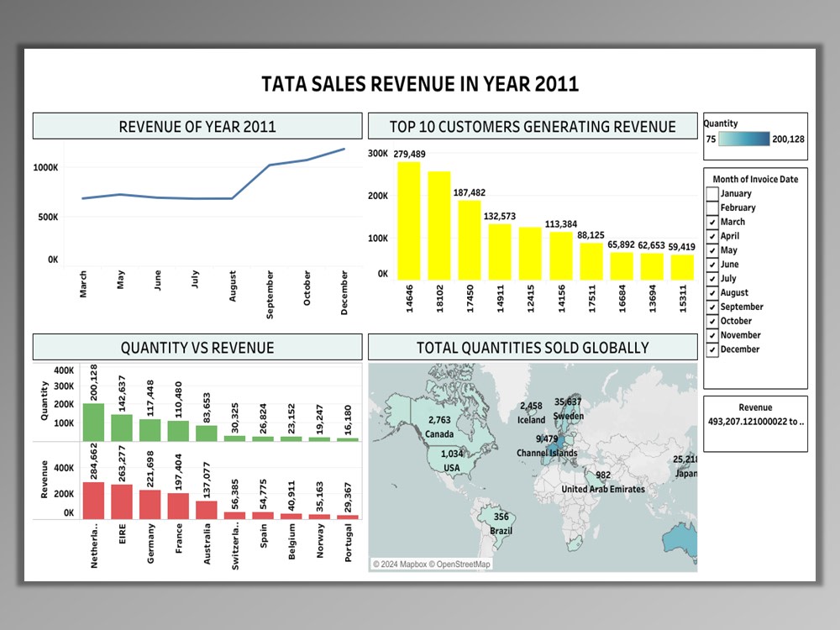Click the Canada label on map
Viewport: 840px width, 630px height.
[x=439, y=434]
